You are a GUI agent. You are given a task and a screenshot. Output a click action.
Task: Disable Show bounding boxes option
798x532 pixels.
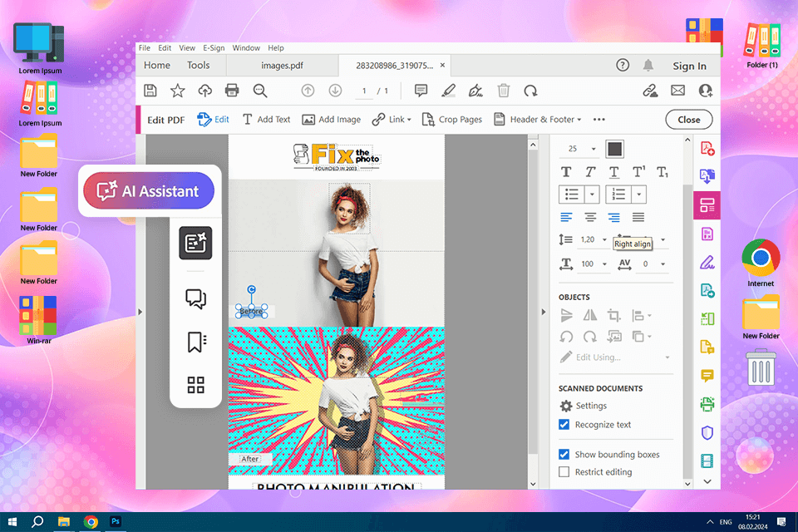(564, 455)
